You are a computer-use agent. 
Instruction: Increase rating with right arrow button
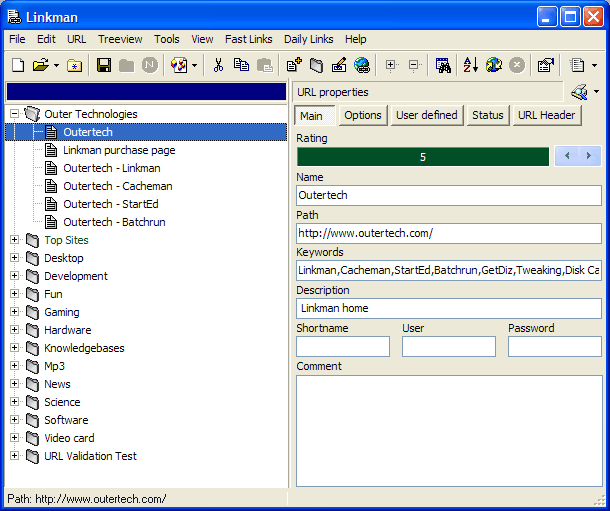coord(589,156)
